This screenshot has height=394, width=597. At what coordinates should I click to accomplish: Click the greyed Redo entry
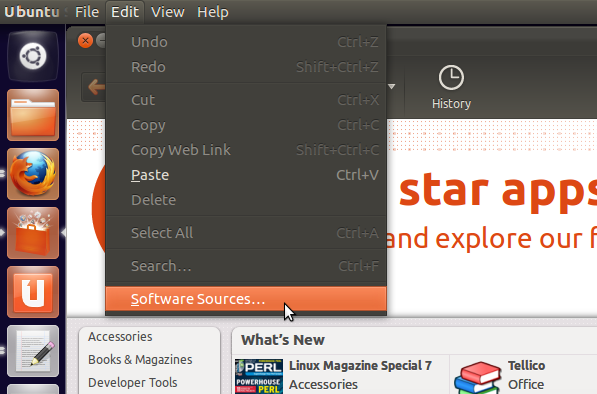246,67
